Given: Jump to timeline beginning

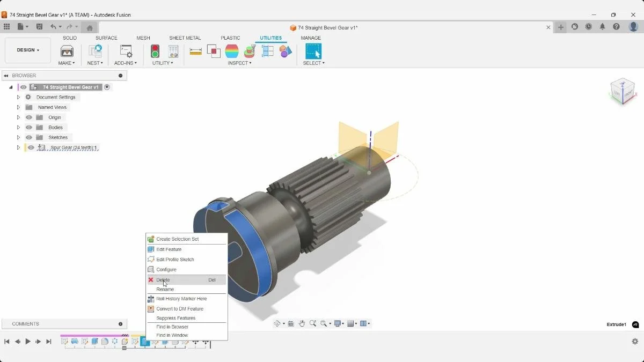Looking at the screenshot, I should click(7, 342).
